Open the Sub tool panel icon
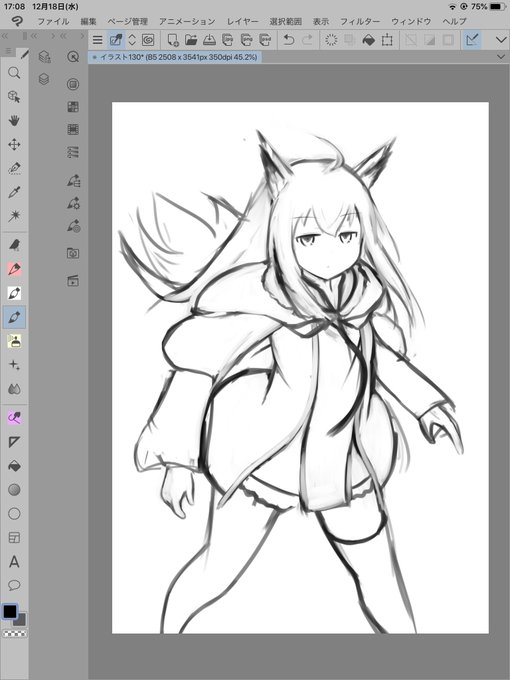 [73, 180]
